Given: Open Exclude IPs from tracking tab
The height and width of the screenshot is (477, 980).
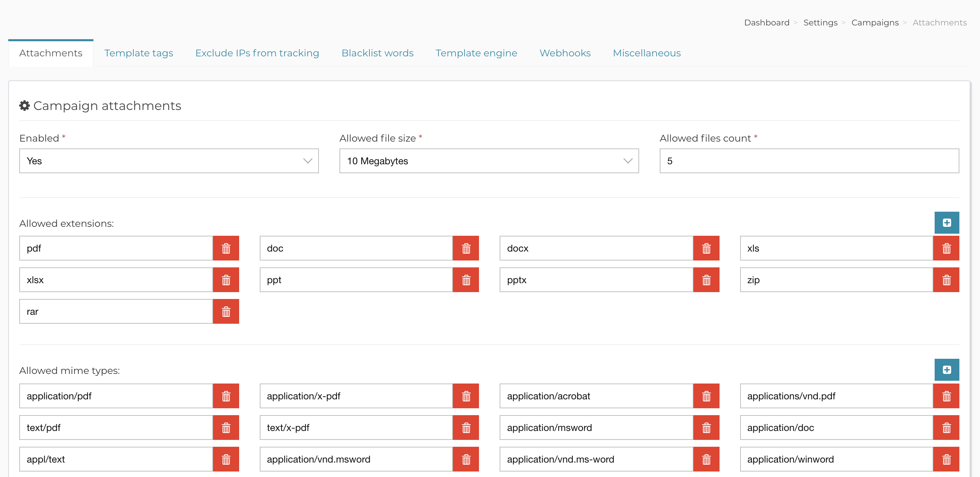Looking at the screenshot, I should pyautogui.click(x=257, y=53).
